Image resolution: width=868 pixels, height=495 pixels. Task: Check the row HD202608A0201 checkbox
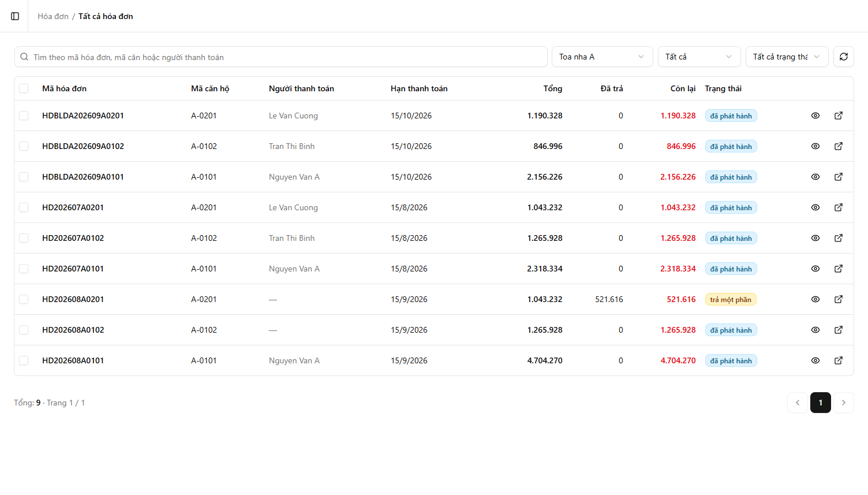24,299
